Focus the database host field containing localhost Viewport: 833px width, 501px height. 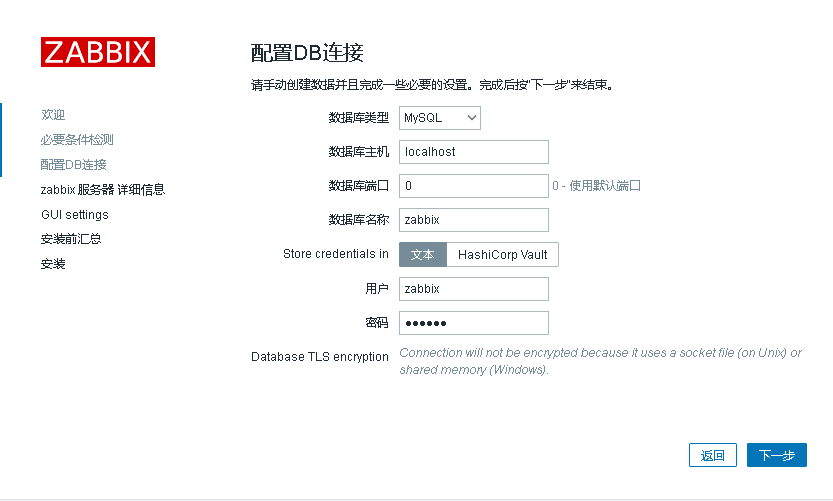(x=474, y=152)
